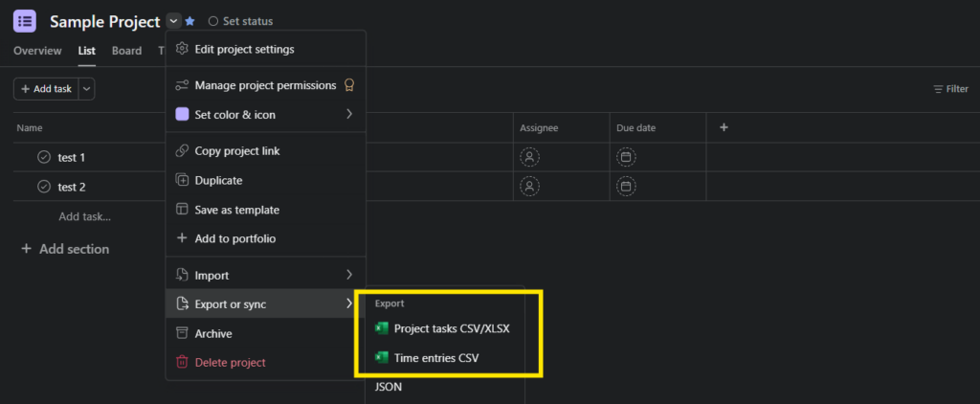Click Set status circle indicator

[x=212, y=21]
